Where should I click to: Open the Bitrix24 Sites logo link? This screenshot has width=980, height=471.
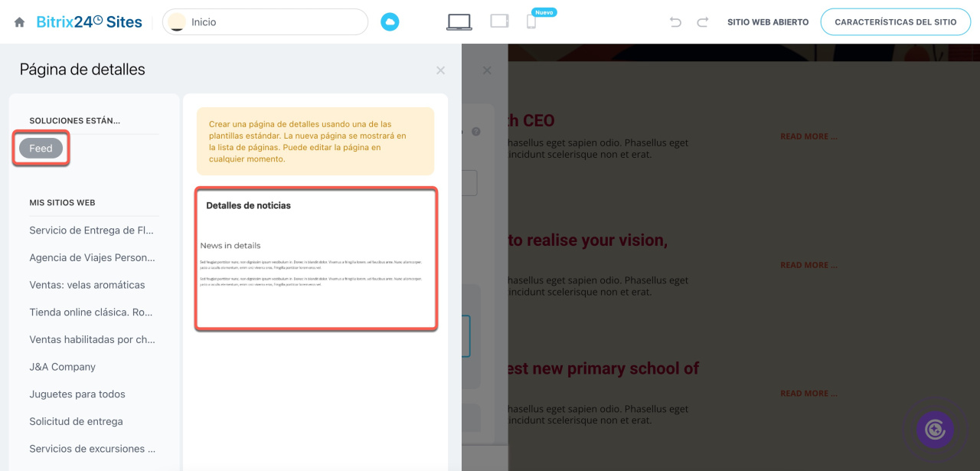(x=89, y=22)
